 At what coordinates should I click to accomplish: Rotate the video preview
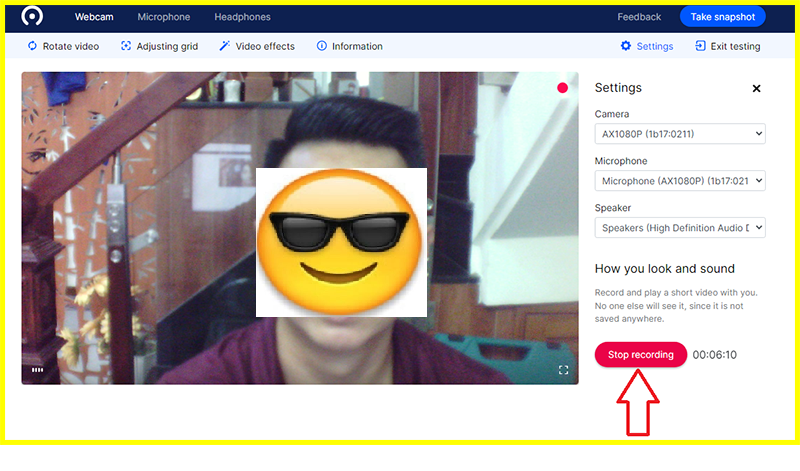[x=63, y=46]
